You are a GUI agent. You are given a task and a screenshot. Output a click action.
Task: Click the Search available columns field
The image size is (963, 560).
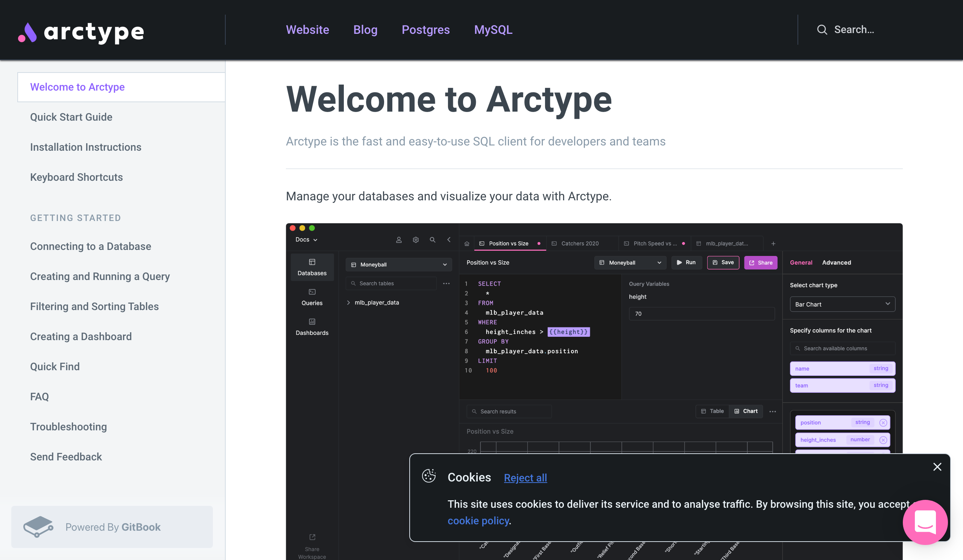pyautogui.click(x=842, y=348)
